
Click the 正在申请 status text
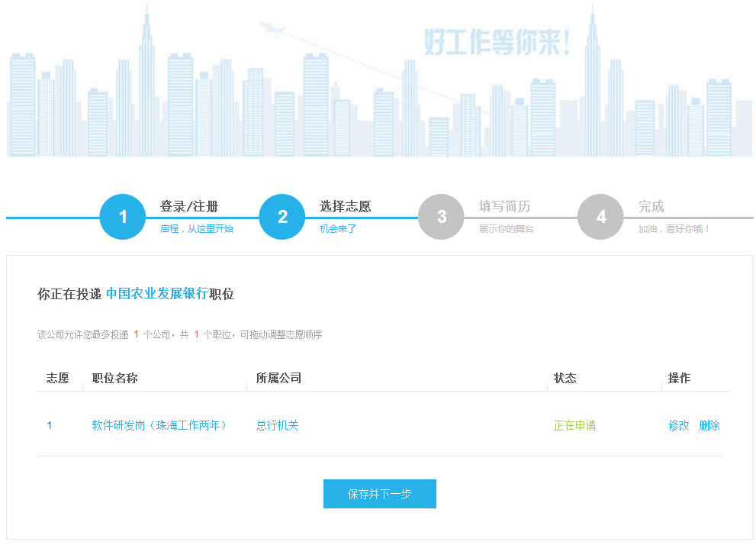coord(574,425)
